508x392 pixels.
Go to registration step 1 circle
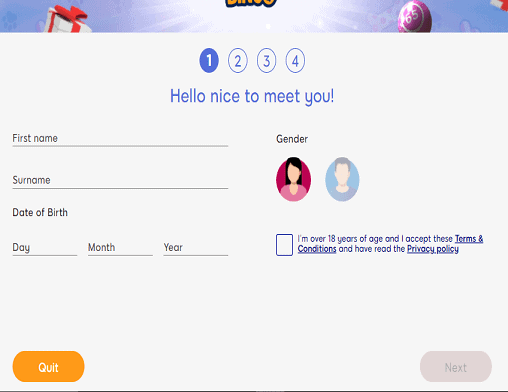click(209, 61)
